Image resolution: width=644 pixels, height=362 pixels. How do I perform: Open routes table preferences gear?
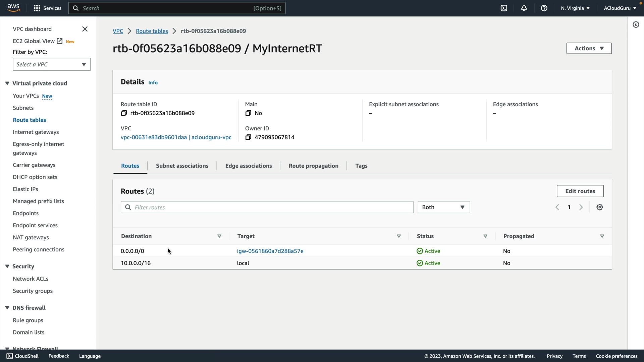600,207
